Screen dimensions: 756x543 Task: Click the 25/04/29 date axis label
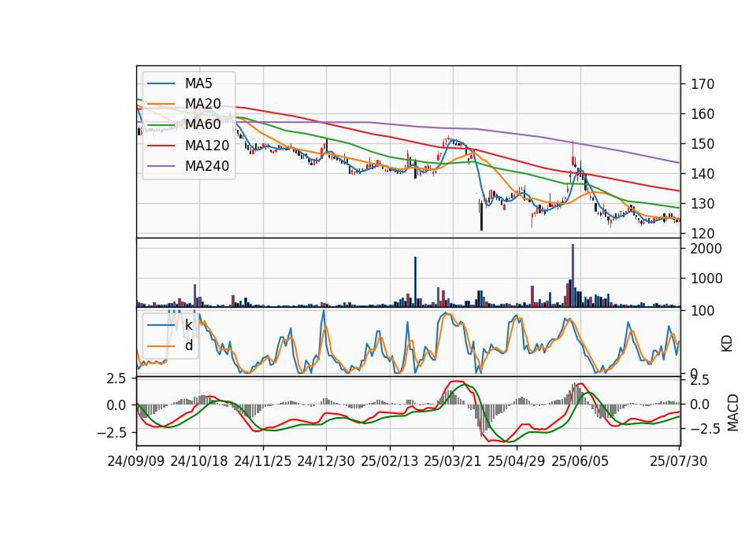click(517, 461)
